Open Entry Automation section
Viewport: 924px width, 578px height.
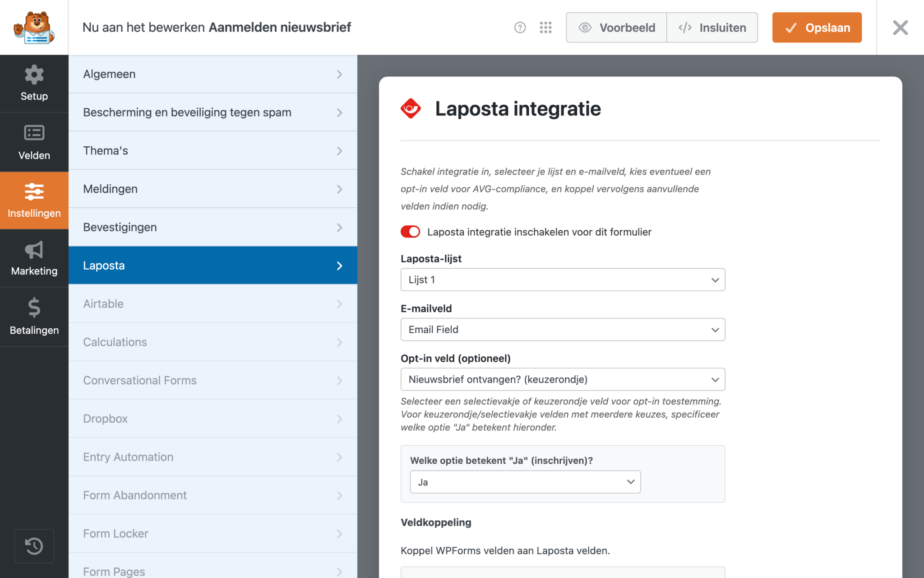[213, 457]
